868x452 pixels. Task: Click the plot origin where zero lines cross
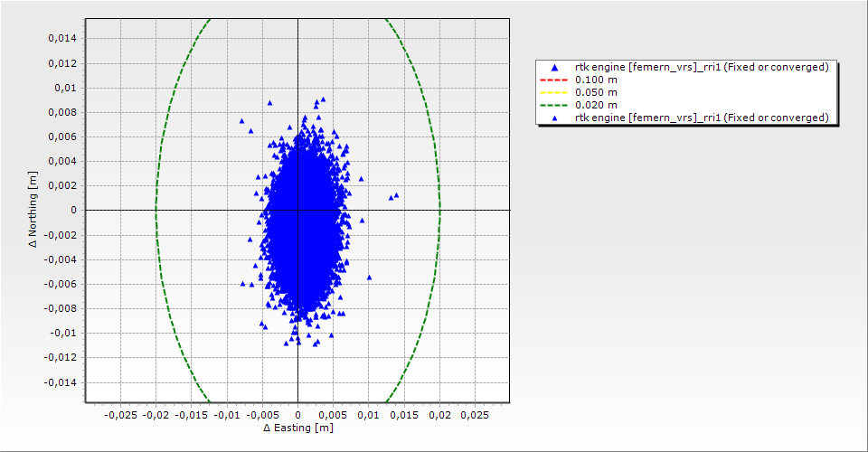(x=297, y=210)
